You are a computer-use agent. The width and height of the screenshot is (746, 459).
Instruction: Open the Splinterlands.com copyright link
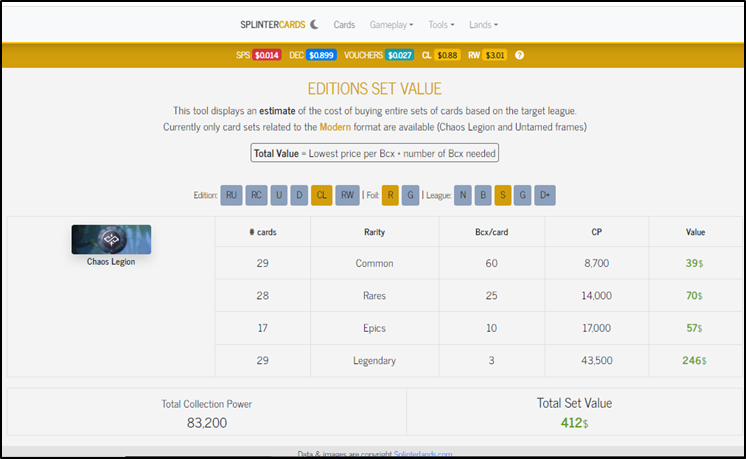point(423,454)
